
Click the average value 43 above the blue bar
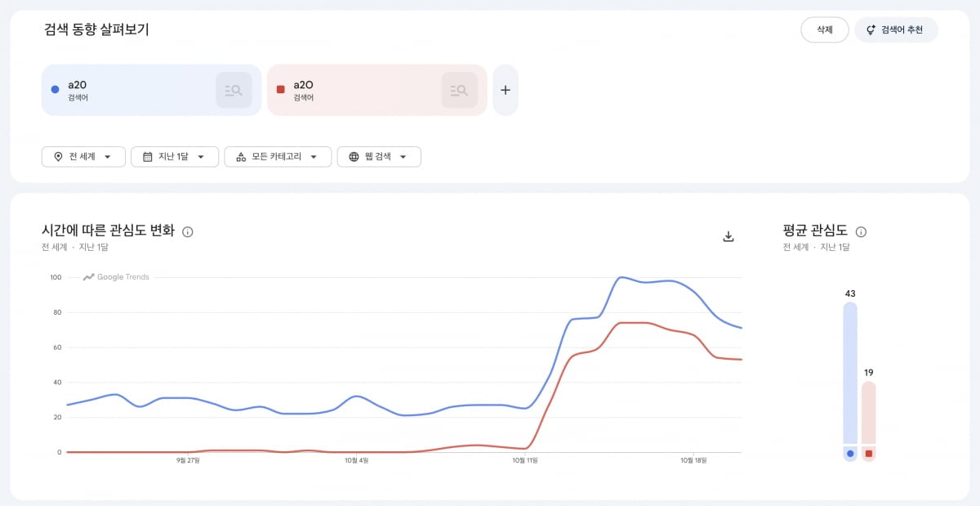pyautogui.click(x=850, y=293)
